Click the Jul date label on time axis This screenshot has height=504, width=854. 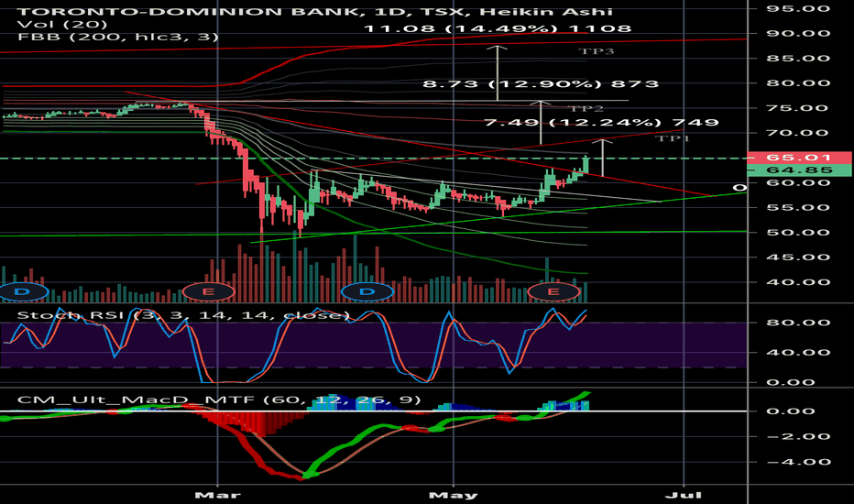[x=684, y=495]
